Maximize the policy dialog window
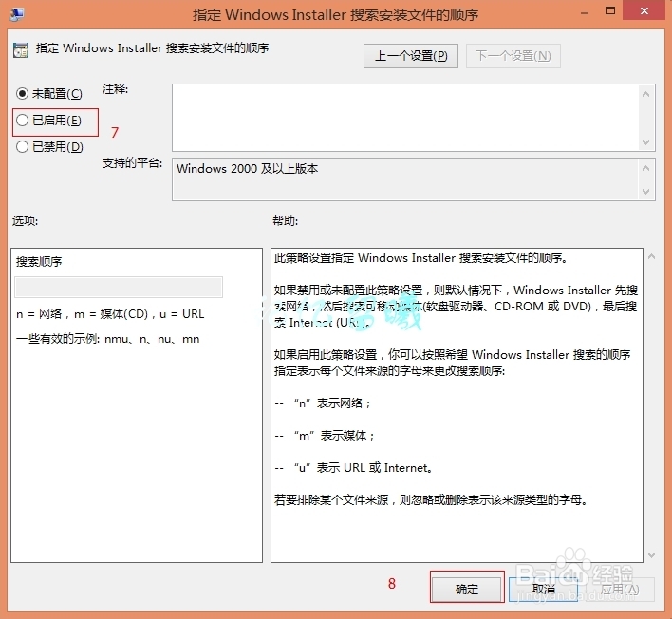Screen dimensions: 672x619 coord(610,11)
